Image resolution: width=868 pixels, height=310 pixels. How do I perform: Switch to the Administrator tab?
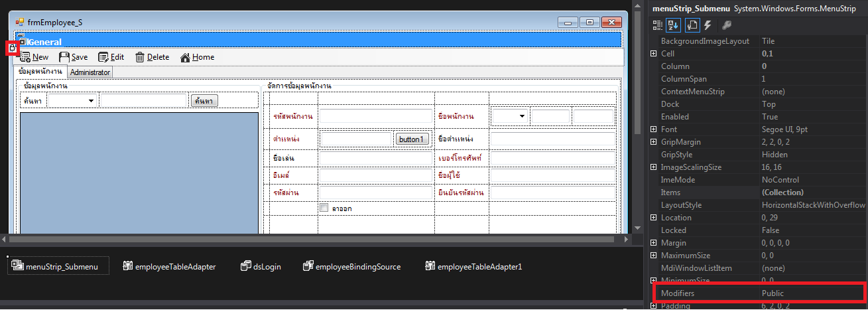90,72
